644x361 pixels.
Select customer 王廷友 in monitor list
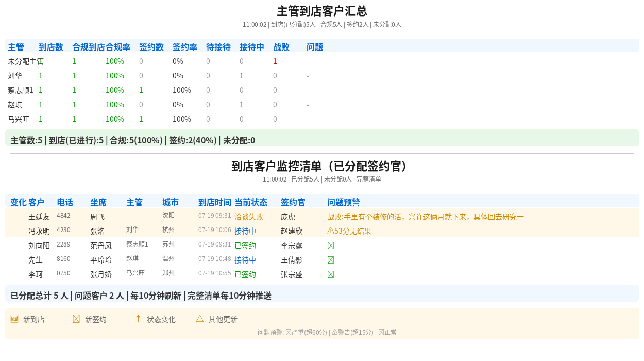(x=39, y=217)
